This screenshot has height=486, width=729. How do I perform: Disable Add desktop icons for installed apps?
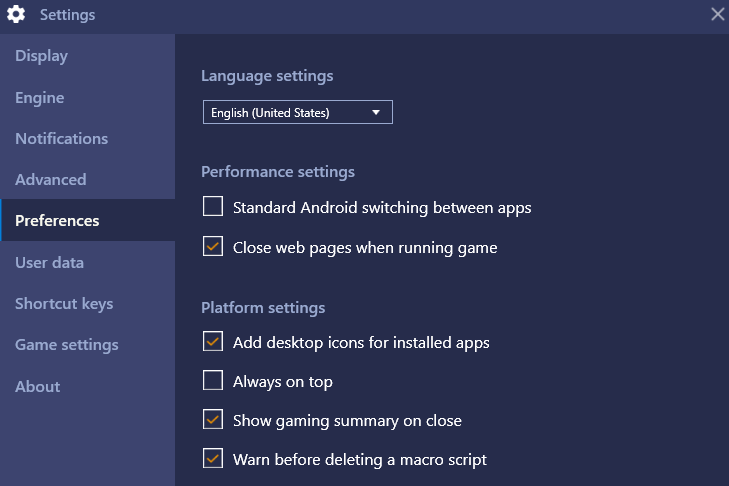(x=213, y=341)
